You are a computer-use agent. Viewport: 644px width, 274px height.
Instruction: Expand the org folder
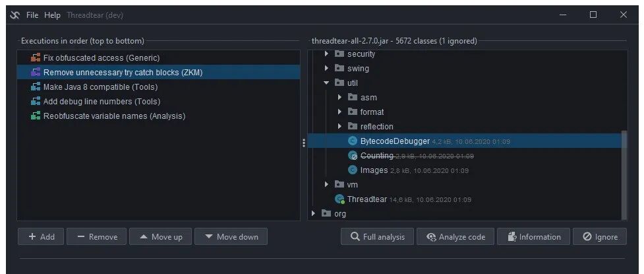coord(314,213)
